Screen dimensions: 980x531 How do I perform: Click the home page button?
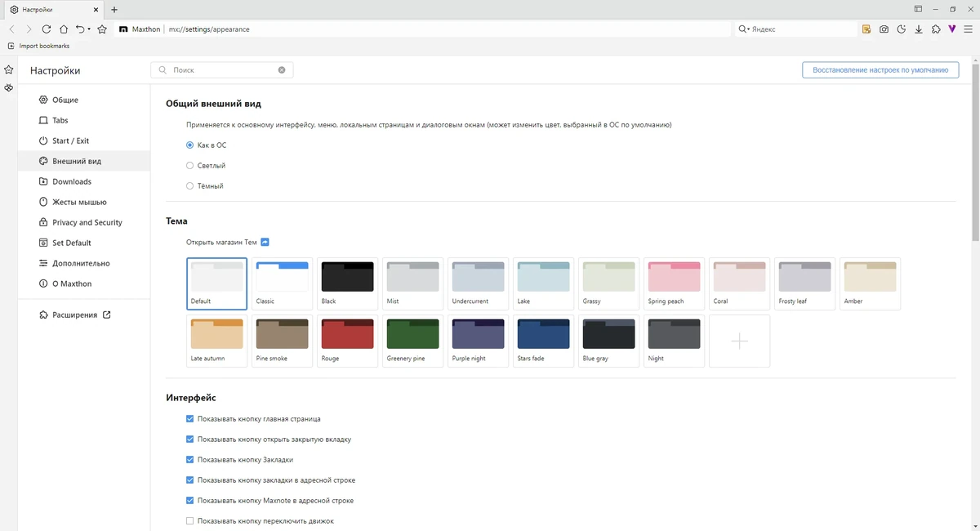[64, 29]
